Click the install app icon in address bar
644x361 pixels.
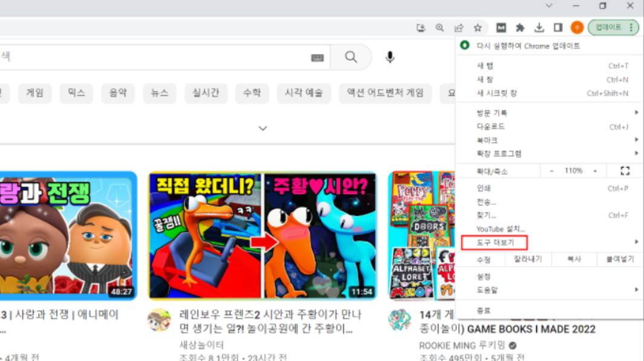click(x=421, y=28)
